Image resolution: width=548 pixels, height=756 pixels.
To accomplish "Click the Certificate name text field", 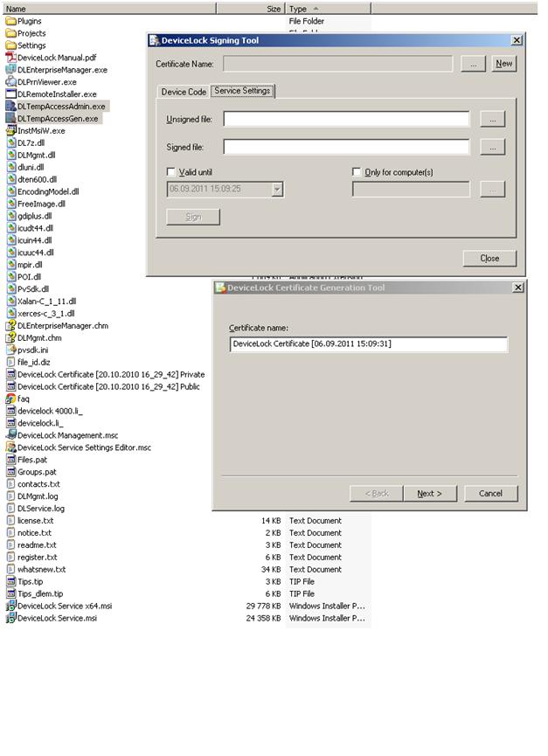I will [x=369, y=344].
